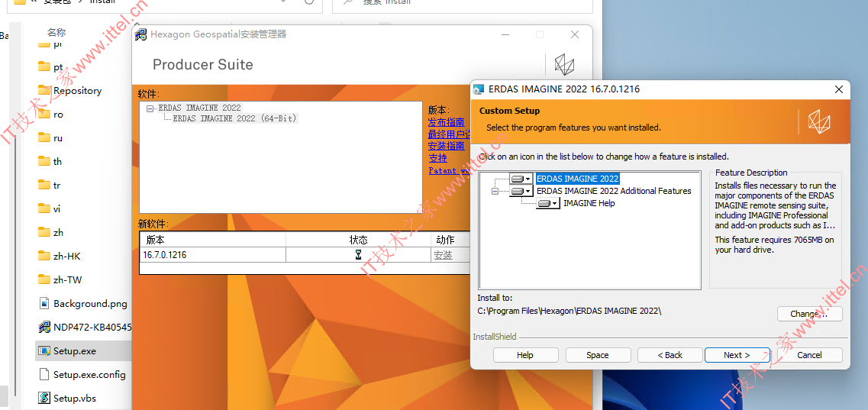Screen dimensions: 868x410
Task: Click the Explorer search install box
Action: 462,5
